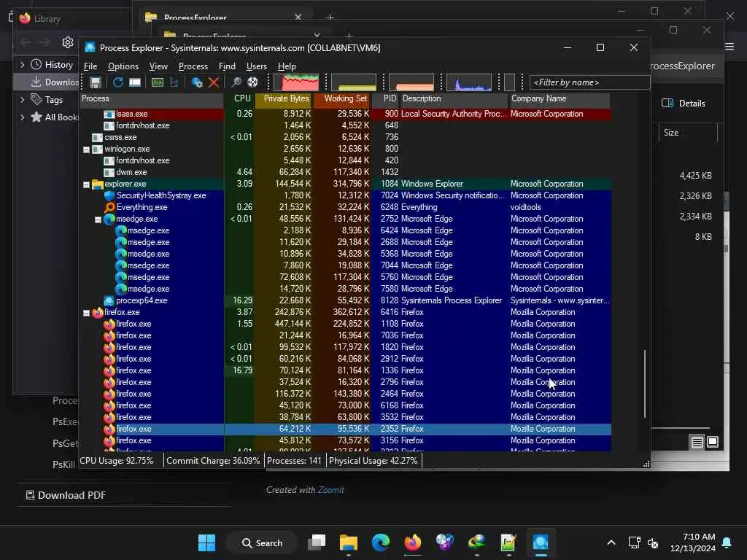Screen dimensions: 747x560
Task: Open the View menu
Action: pyautogui.click(x=158, y=66)
